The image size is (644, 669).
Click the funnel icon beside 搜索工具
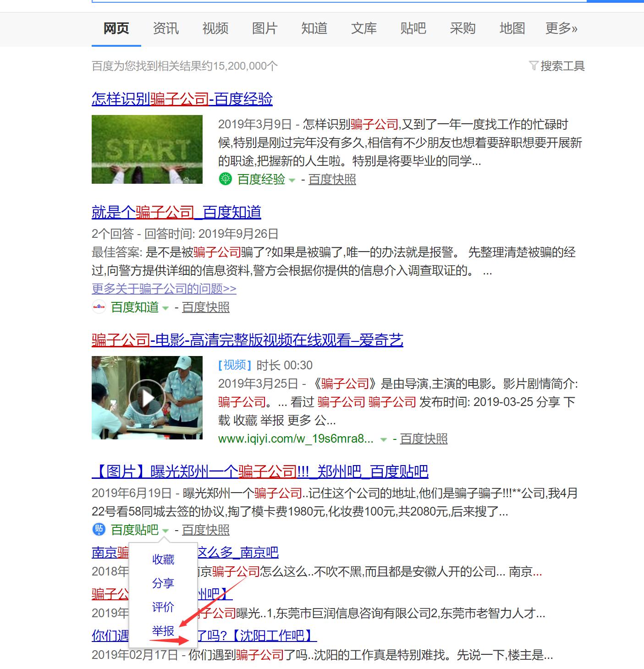click(x=533, y=66)
